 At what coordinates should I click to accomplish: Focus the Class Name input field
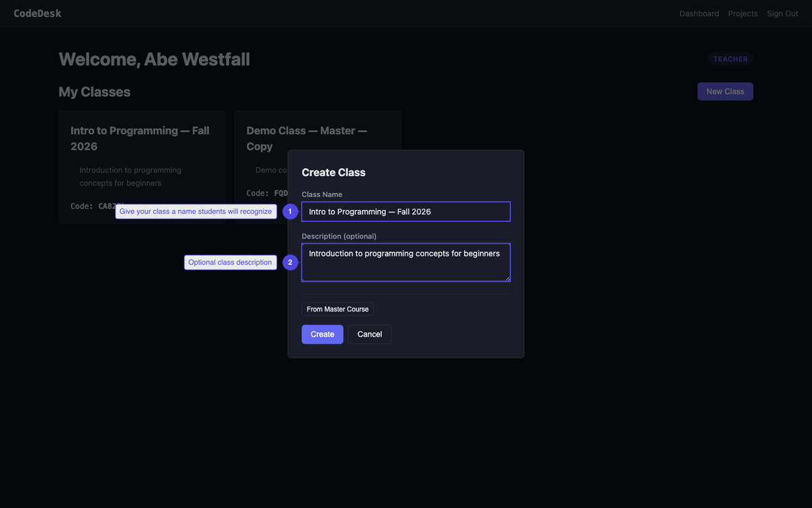(x=406, y=212)
